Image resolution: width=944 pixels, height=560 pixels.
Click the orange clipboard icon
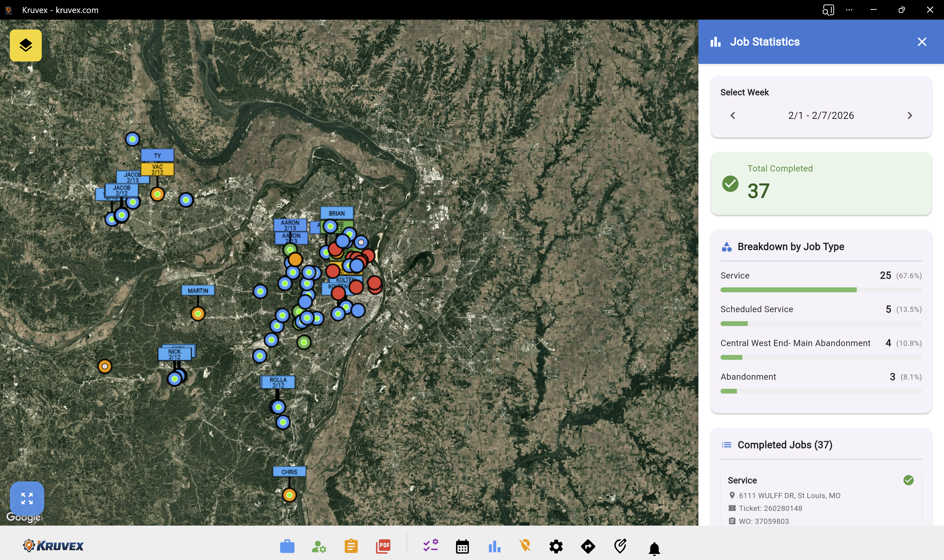[x=351, y=546]
